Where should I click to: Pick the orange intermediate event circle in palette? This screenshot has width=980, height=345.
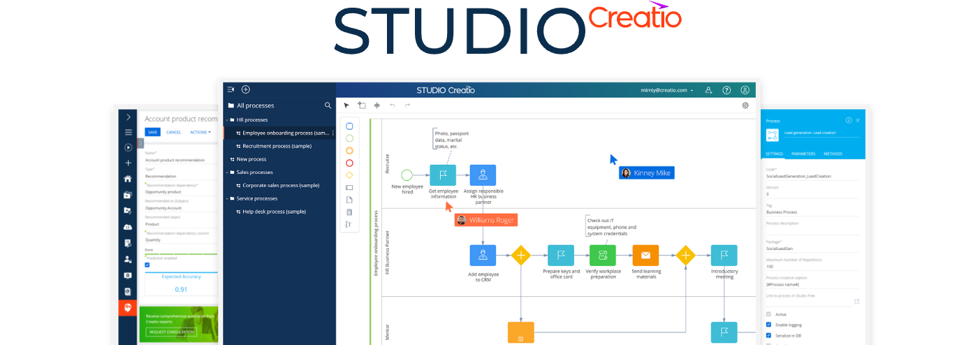click(x=350, y=150)
